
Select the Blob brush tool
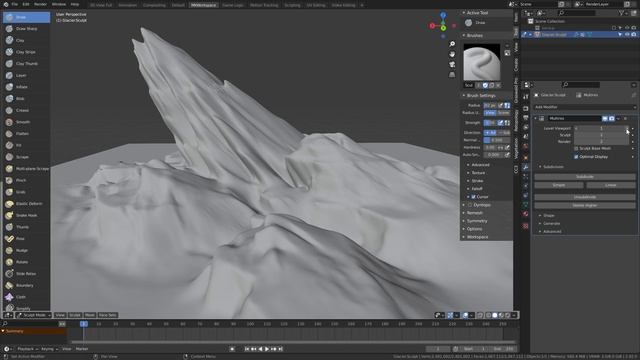(27, 99)
